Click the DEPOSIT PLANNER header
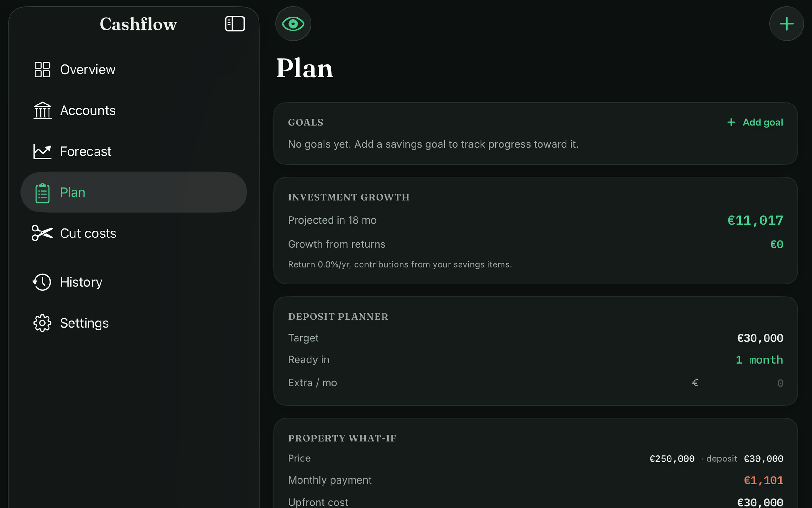Image resolution: width=812 pixels, height=508 pixels. (x=338, y=317)
